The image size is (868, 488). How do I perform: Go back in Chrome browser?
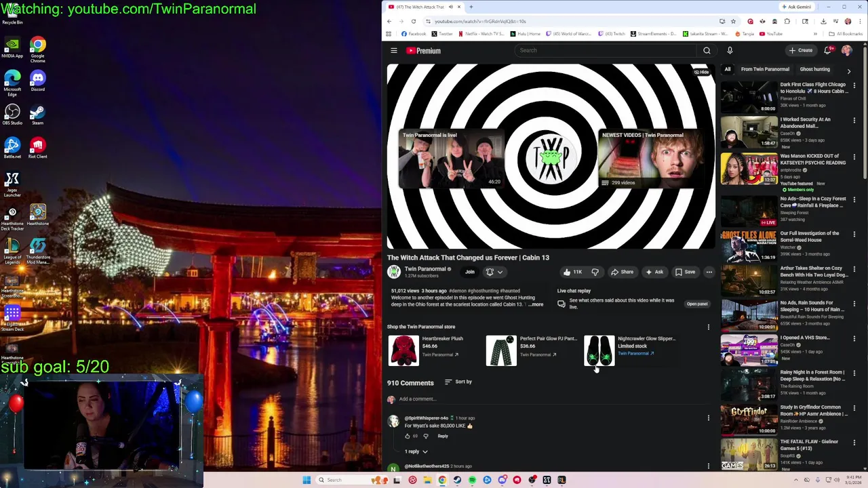click(389, 21)
